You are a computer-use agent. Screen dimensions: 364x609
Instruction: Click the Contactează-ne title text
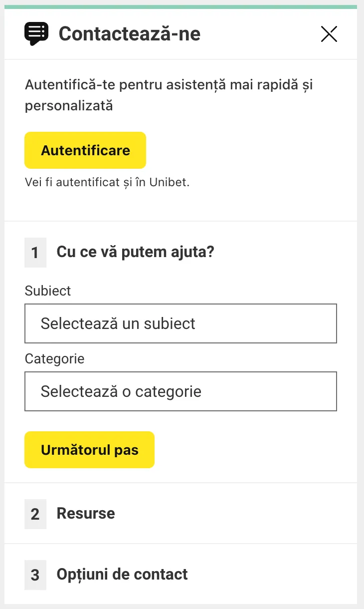click(x=129, y=34)
